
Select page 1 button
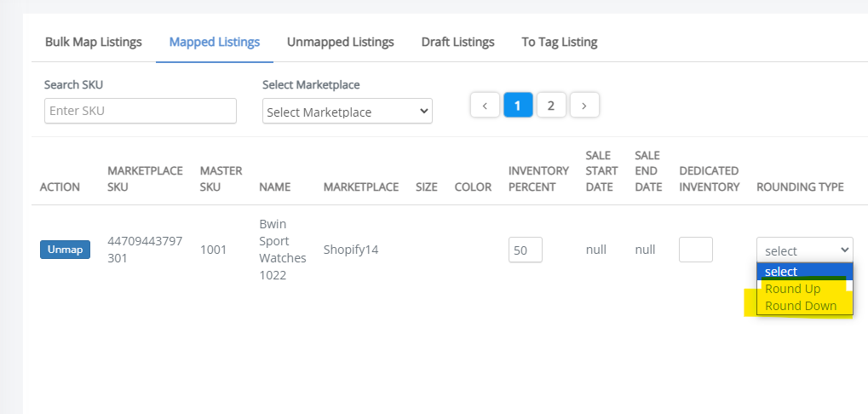[x=518, y=105]
